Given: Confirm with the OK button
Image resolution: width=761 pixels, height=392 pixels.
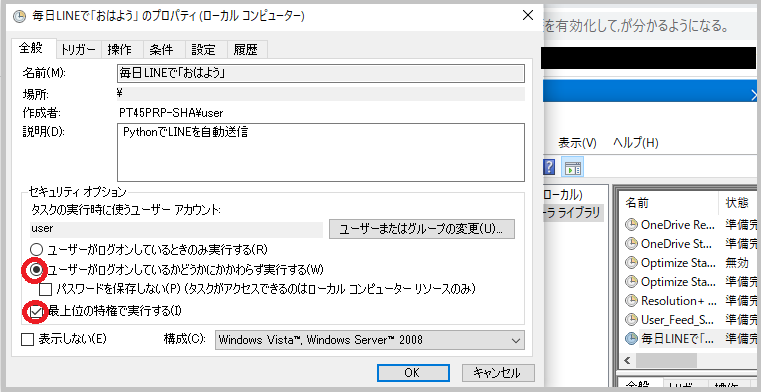Looking at the screenshot, I should click(x=413, y=373).
